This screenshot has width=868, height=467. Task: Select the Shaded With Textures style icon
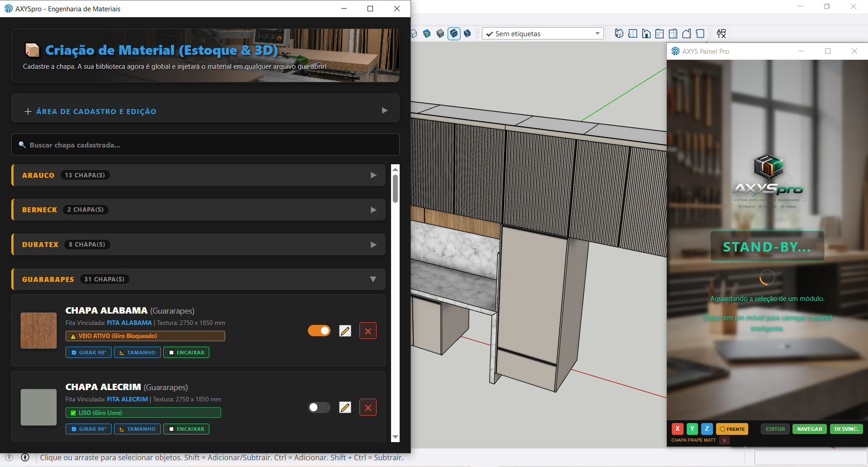point(454,33)
